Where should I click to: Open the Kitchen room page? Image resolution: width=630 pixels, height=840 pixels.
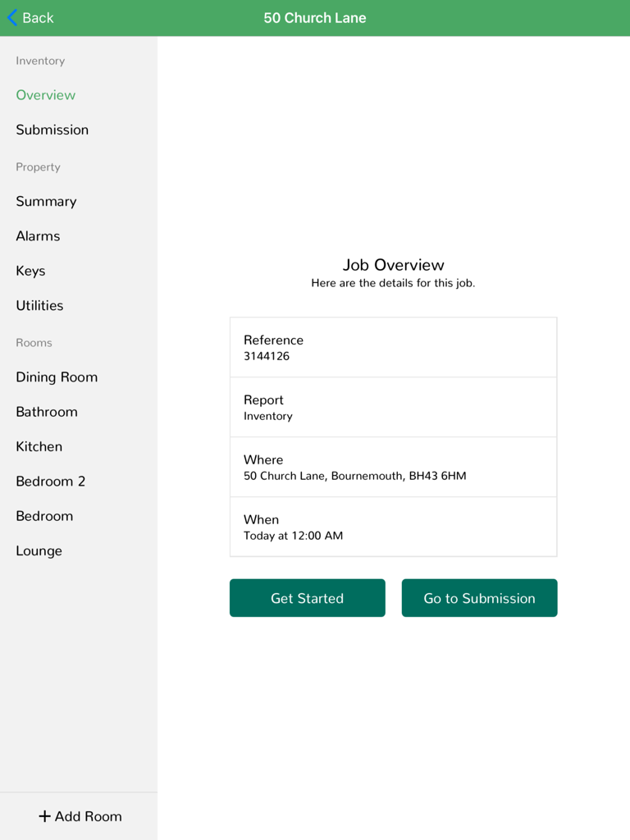tap(39, 446)
